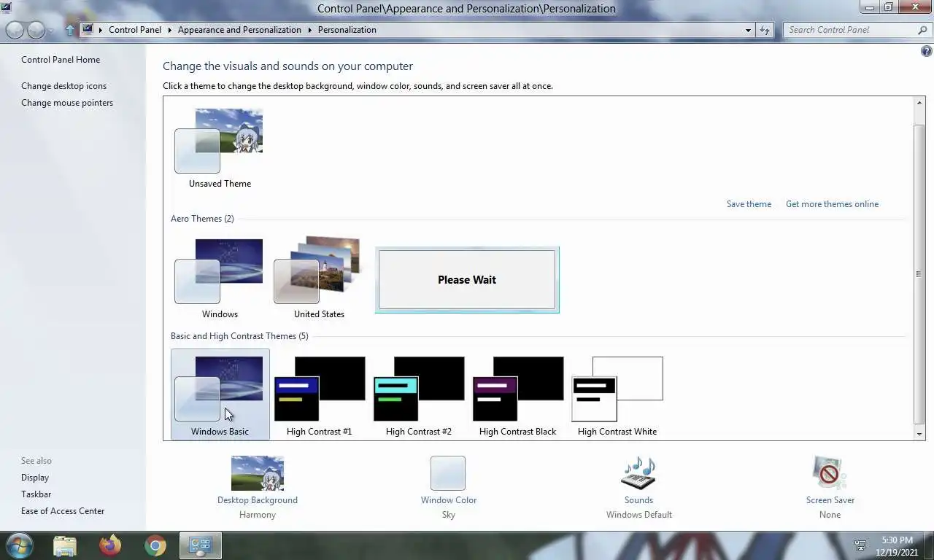
Task: Open Desktop Background settings icon
Action: coord(257,473)
